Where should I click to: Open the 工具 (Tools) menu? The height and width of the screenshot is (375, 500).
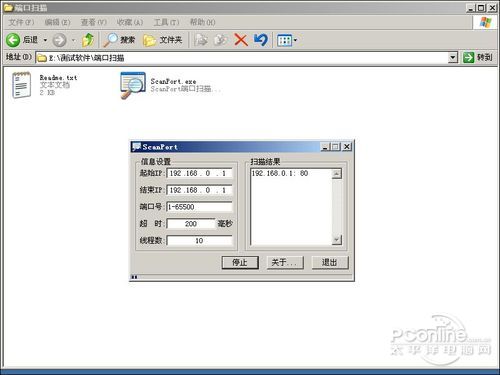click(x=166, y=22)
